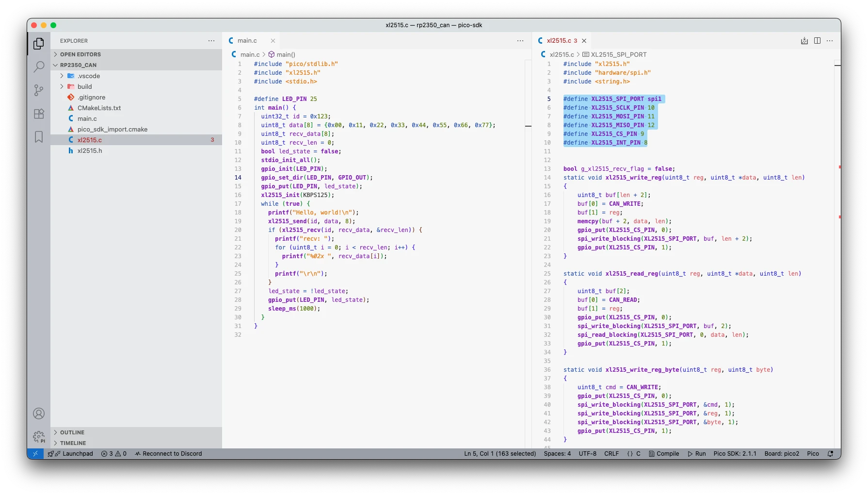Image resolution: width=868 pixels, height=495 pixels.
Task: Open the Manage gear icon
Action: pos(39,437)
